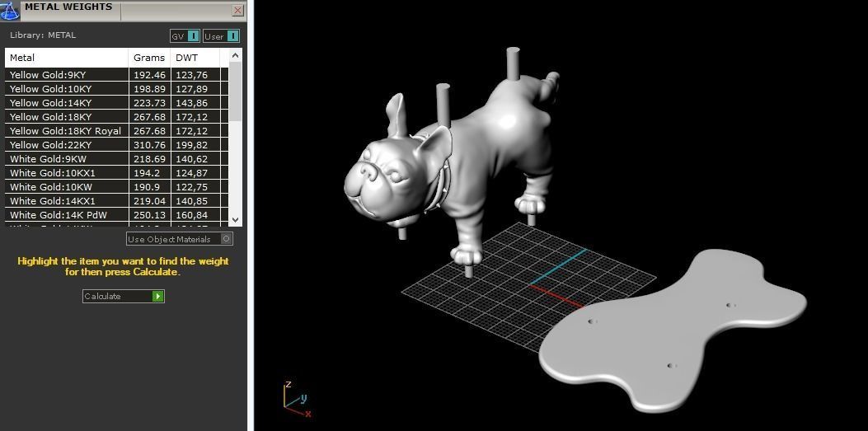Image resolution: width=868 pixels, height=431 pixels.
Task: Sort by the Metal column header
Action: (67, 58)
